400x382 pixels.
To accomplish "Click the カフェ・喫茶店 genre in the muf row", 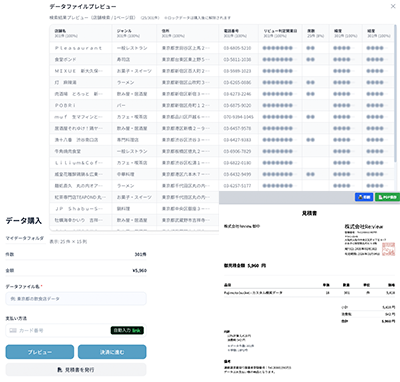I will [134, 117].
